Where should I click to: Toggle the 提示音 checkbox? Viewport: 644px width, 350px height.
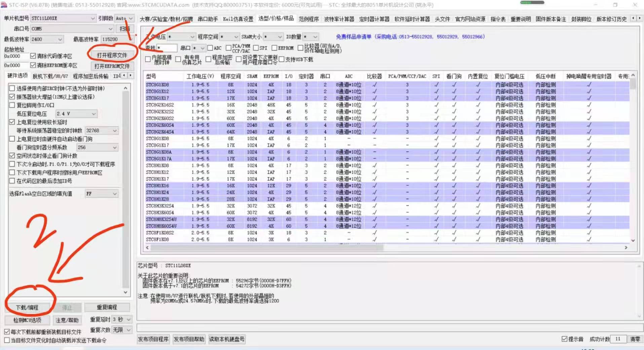click(564, 339)
